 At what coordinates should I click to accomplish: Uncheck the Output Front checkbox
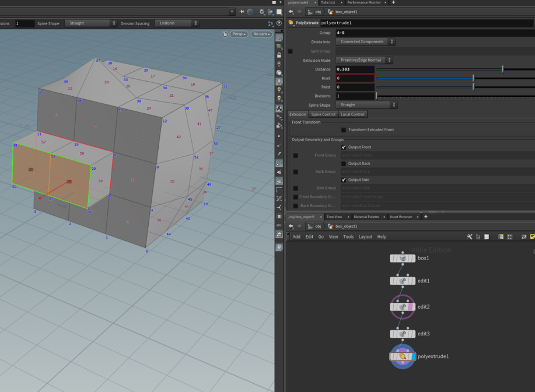(344, 147)
